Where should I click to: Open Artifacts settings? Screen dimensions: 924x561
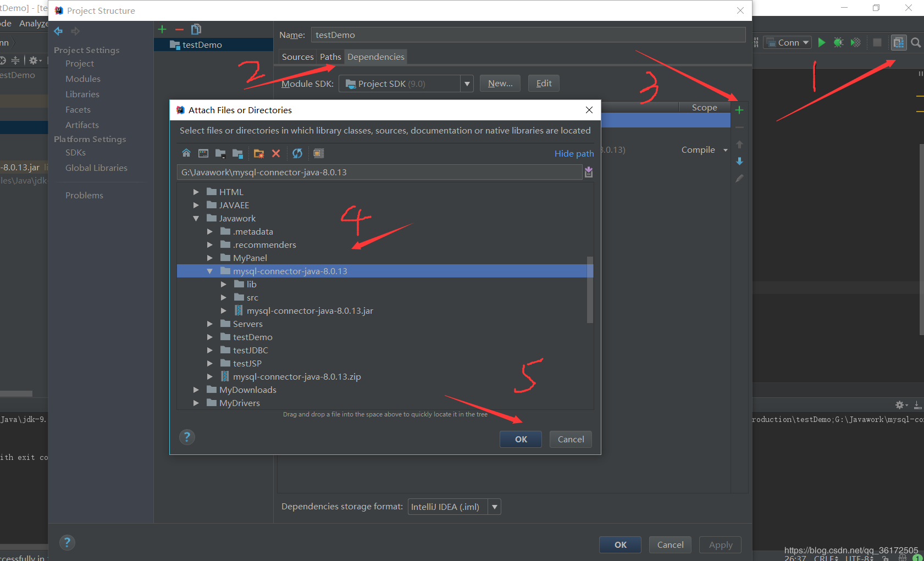click(82, 125)
